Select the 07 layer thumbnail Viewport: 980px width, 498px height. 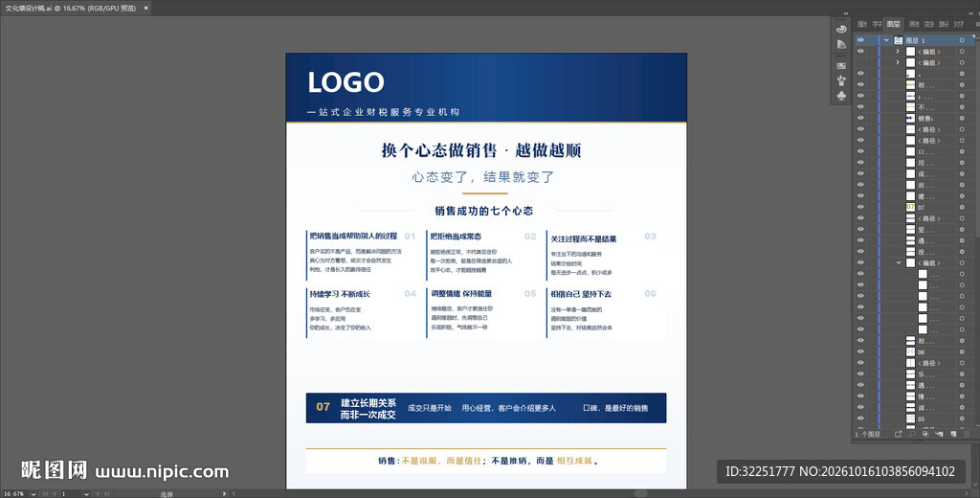click(x=911, y=207)
